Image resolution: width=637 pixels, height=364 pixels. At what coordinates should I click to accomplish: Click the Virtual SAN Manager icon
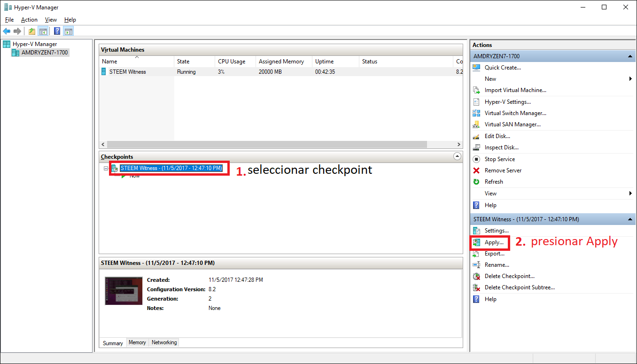pyautogui.click(x=476, y=124)
